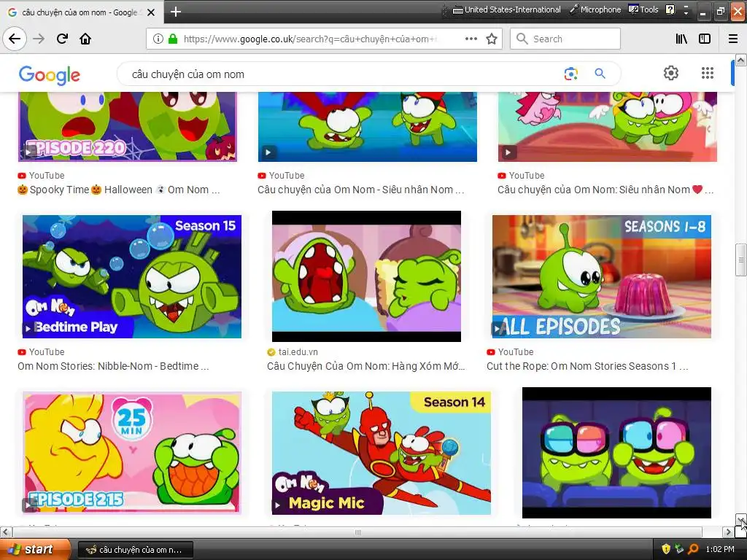Click Microphone in the language bar
Screen dimensions: 747x560
[596, 9]
